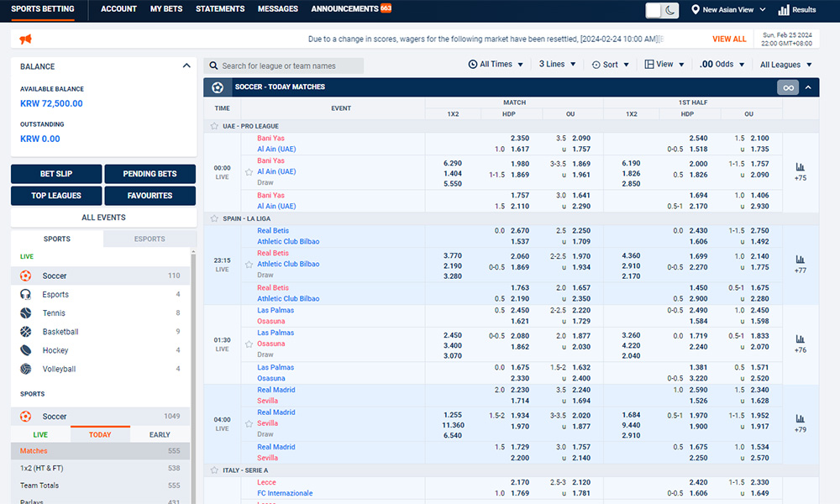Open the All Times dropdown

[496, 65]
